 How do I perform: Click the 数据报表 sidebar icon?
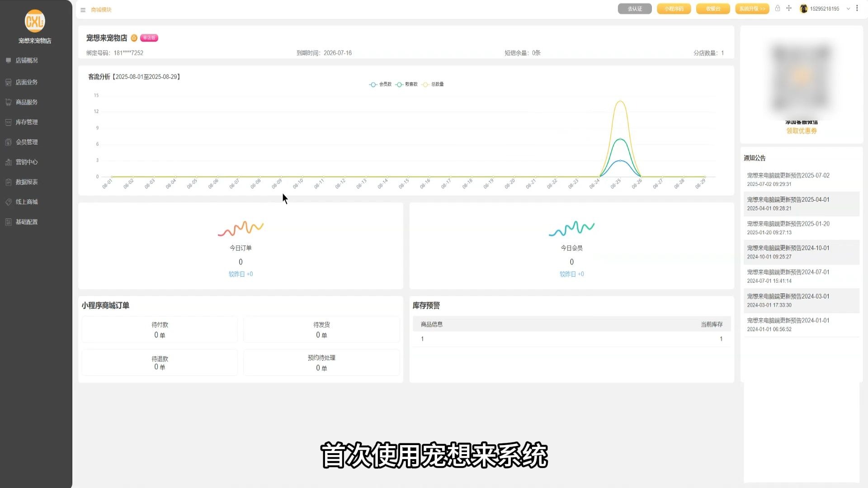8,182
